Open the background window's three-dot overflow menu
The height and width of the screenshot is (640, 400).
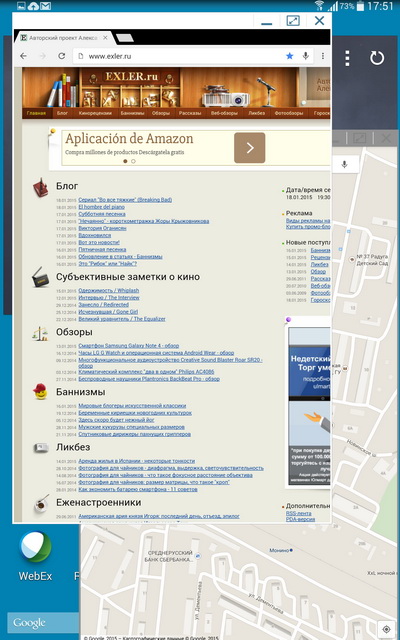(347, 58)
